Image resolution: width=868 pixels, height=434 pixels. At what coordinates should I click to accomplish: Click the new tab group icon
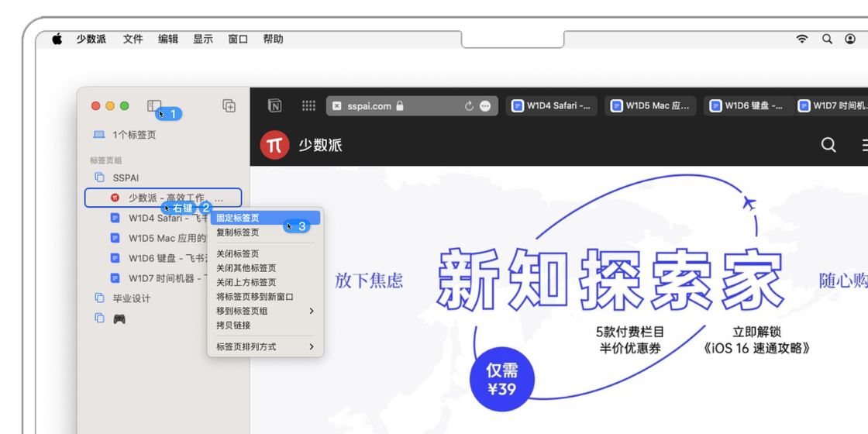point(229,106)
